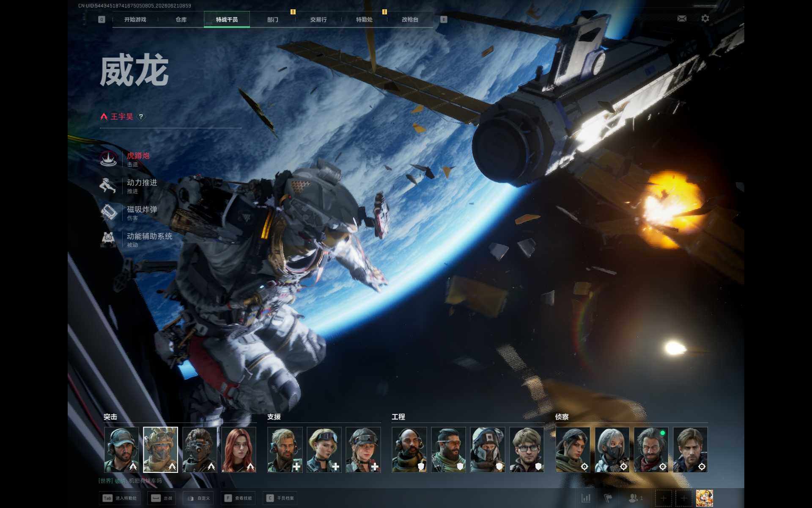Switch to the 开始游戏 tab
This screenshot has width=812, height=508.
point(135,19)
